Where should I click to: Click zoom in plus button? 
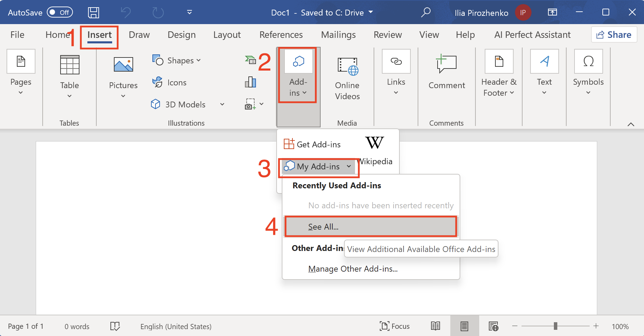pyautogui.click(x=596, y=326)
